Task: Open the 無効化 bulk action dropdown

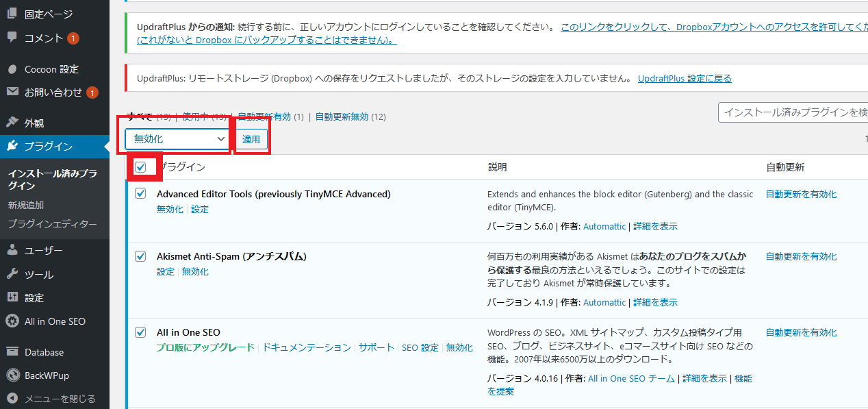Action: click(177, 139)
